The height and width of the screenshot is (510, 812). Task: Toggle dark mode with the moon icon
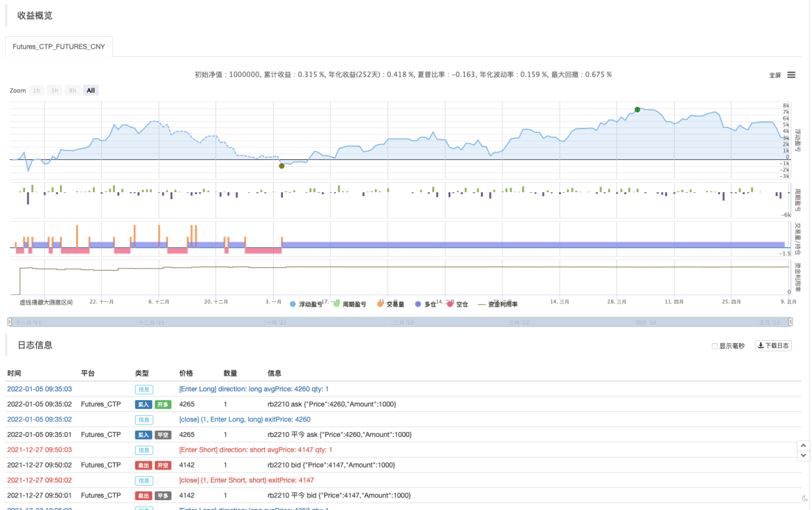[806, 498]
